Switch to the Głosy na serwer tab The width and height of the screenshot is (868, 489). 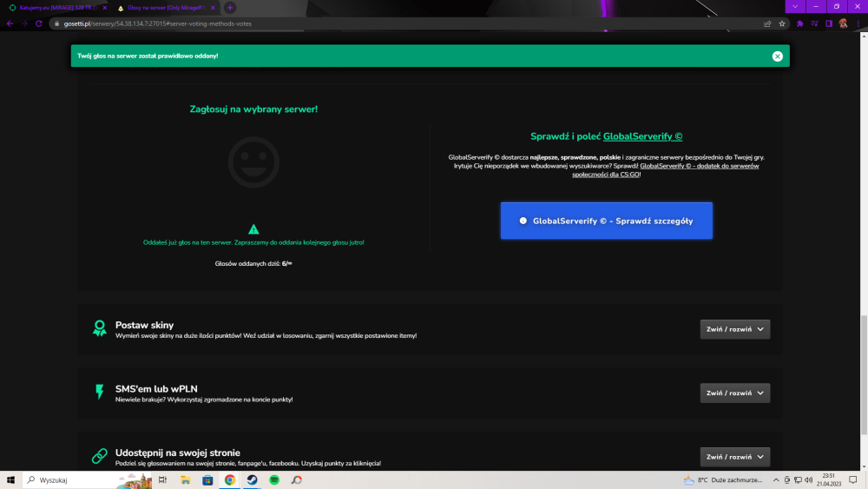[164, 8]
